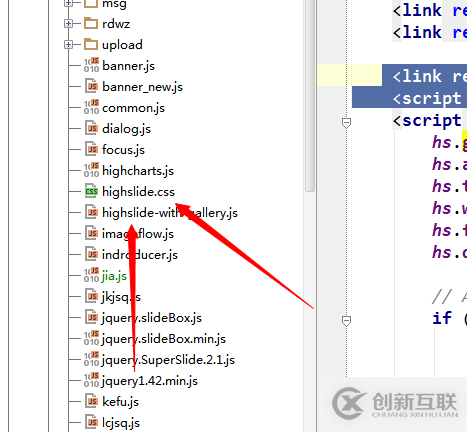The height and width of the screenshot is (432, 467).
Task: Click the highlighted link tag line in editor
Action: (x=424, y=76)
